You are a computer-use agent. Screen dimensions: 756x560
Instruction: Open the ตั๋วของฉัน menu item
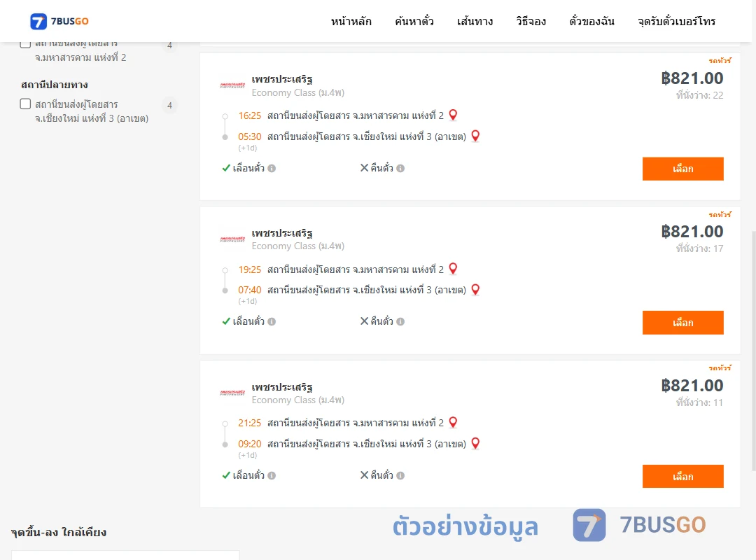pos(591,21)
